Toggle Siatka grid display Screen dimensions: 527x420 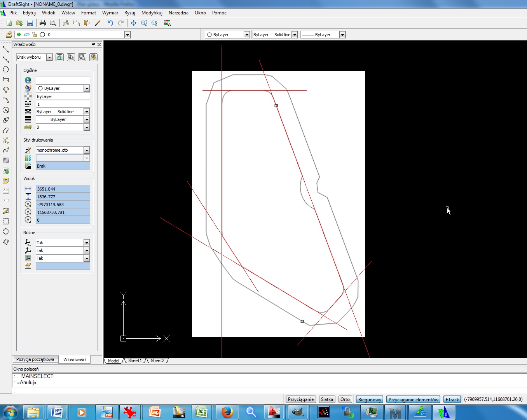click(x=327, y=399)
